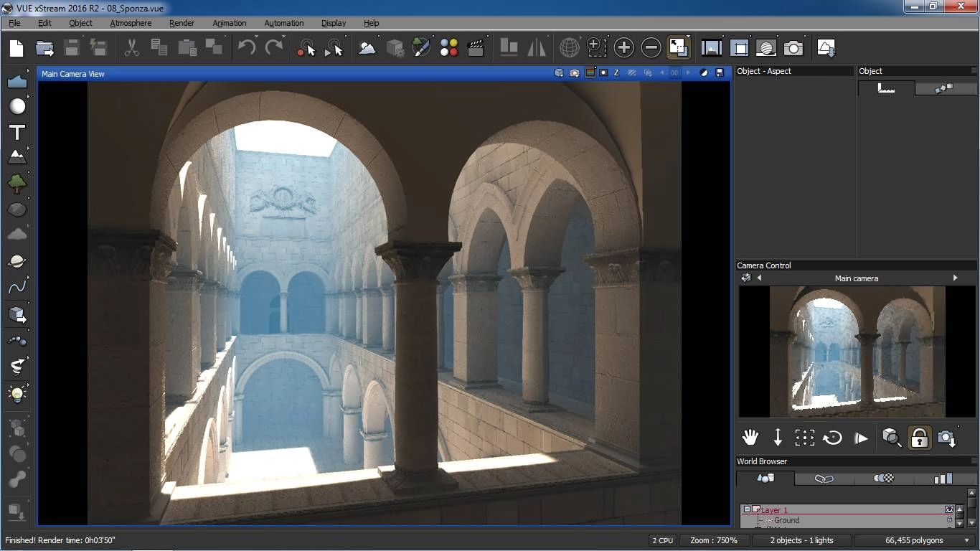Viewport: 980px width, 551px height.
Task: Click the terrain export download icon
Action: 826,48
